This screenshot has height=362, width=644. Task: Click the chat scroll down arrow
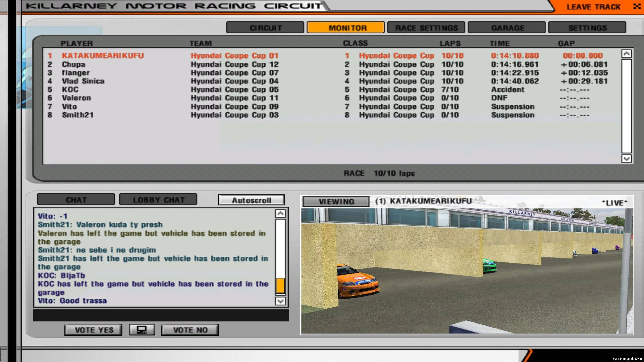[280, 301]
